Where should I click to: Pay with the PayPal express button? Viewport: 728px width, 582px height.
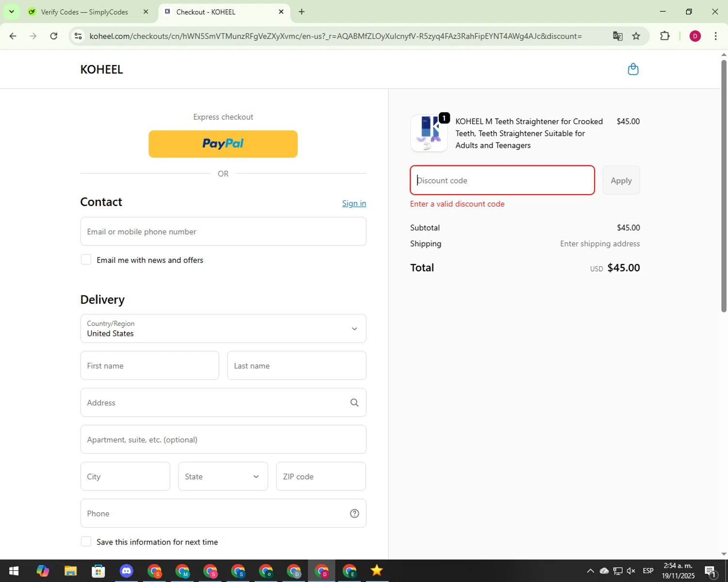223,144
